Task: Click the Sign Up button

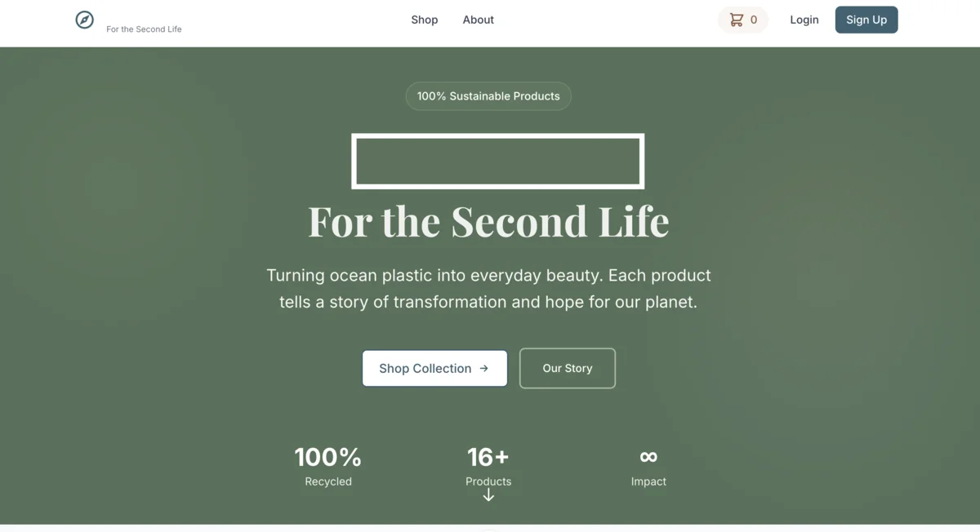Action: pos(866,20)
